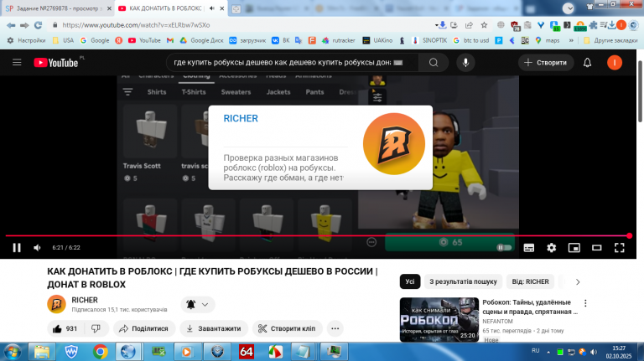Open YouTube guide hamburger menu
644x361 pixels.
pyautogui.click(x=17, y=62)
